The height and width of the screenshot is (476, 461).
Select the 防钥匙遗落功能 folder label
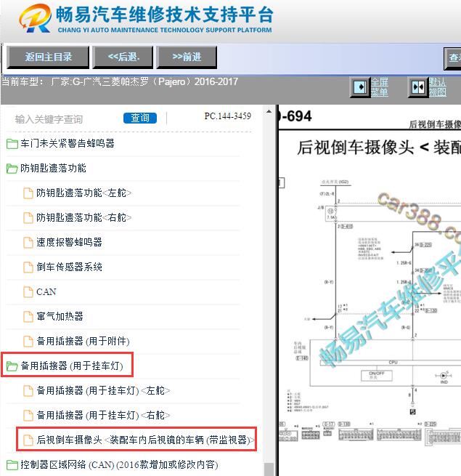[54, 168]
